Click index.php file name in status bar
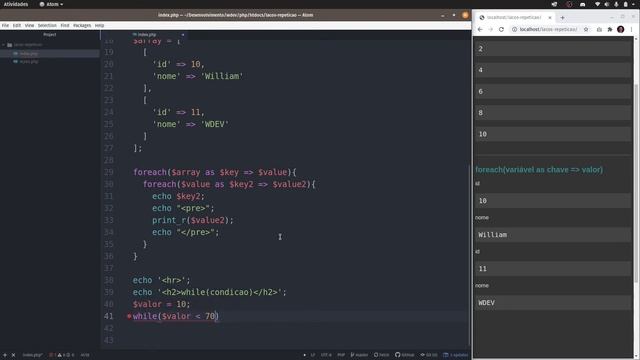 tap(32, 355)
